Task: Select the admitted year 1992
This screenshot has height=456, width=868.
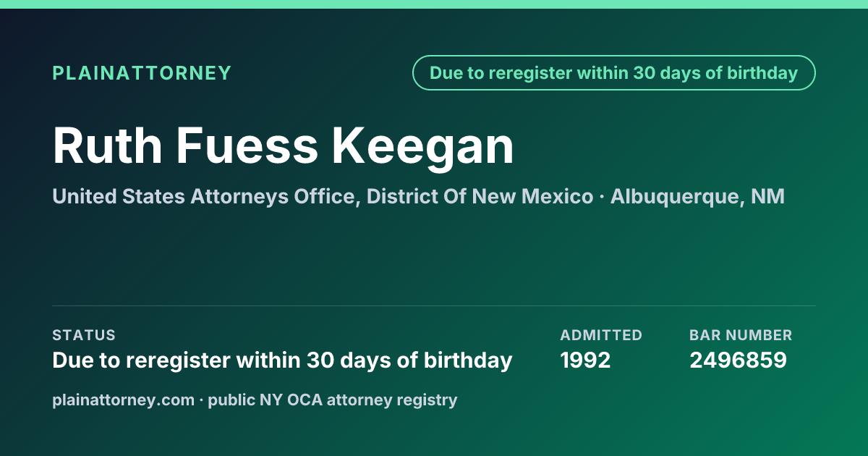Action: pyautogui.click(x=586, y=360)
